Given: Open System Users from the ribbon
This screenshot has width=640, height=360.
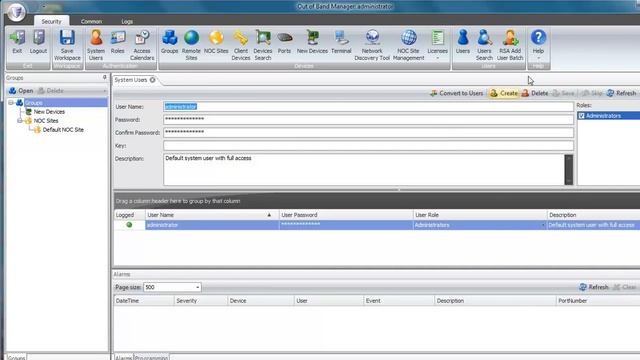Looking at the screenshot, I should pyautogui.click(x=96, y=46).
